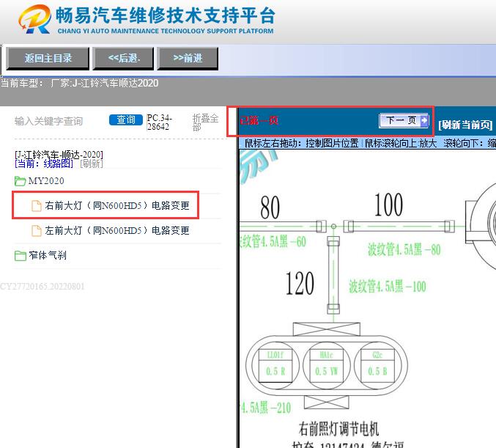This screenshot has height=448, width=496.
Task: Click the 120 dimension in diagram
Action: [x=300, y=283]
